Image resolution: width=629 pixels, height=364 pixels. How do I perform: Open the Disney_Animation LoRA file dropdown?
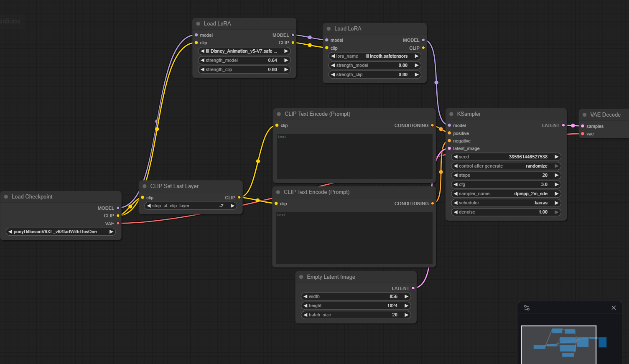point(244,51)
